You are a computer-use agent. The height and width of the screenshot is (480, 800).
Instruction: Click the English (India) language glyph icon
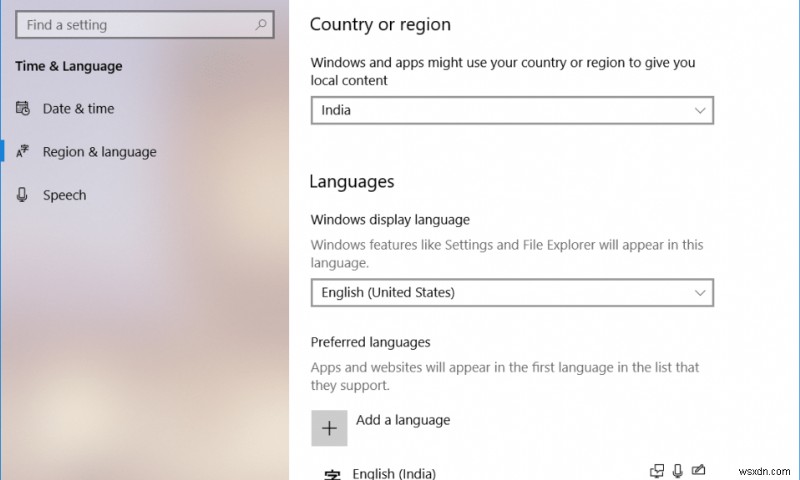[332, 475]
